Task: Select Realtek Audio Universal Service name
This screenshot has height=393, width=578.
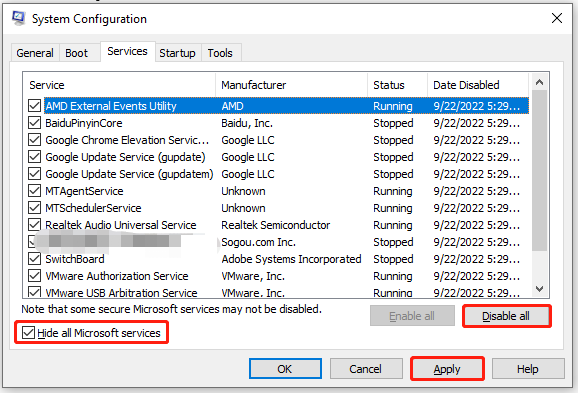Action: (x=121, y=225)
